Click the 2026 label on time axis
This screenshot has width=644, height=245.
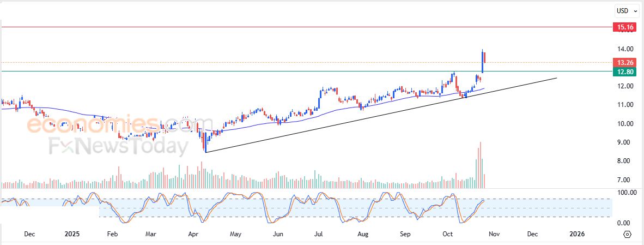click(576, 234)
